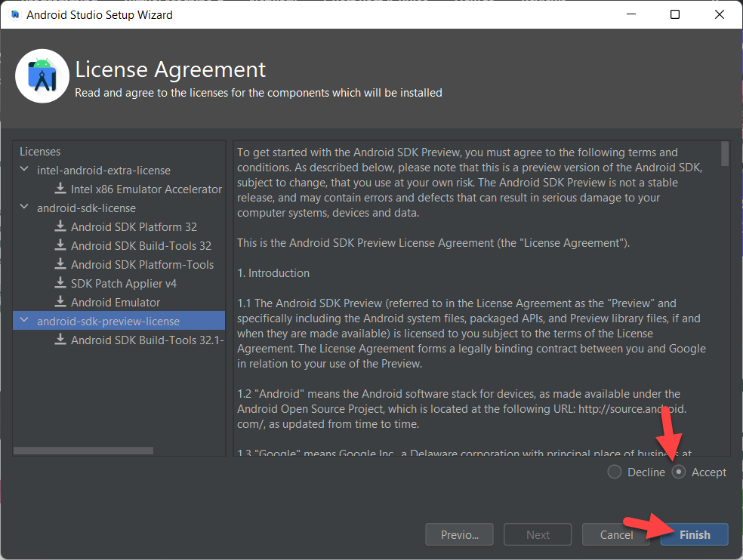The image size is (743, 560).
Task: Collapse the android-sdk-license tree node
Action: tap(24, 208)
